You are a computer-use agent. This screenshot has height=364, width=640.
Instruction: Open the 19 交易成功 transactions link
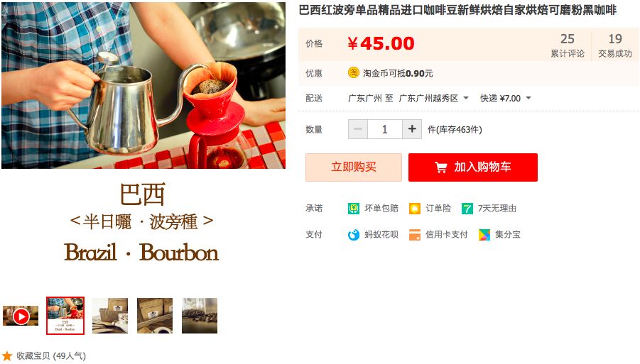coord(614,45)
